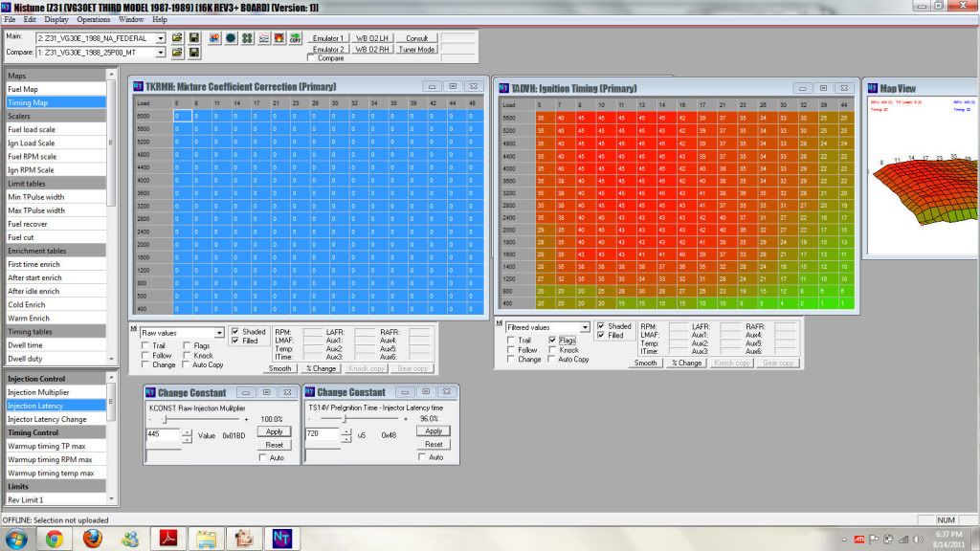Uncheck Shaded under the TKRMH table
The width and height of the screenshot is (980, 551).
[x=235, y=332]
